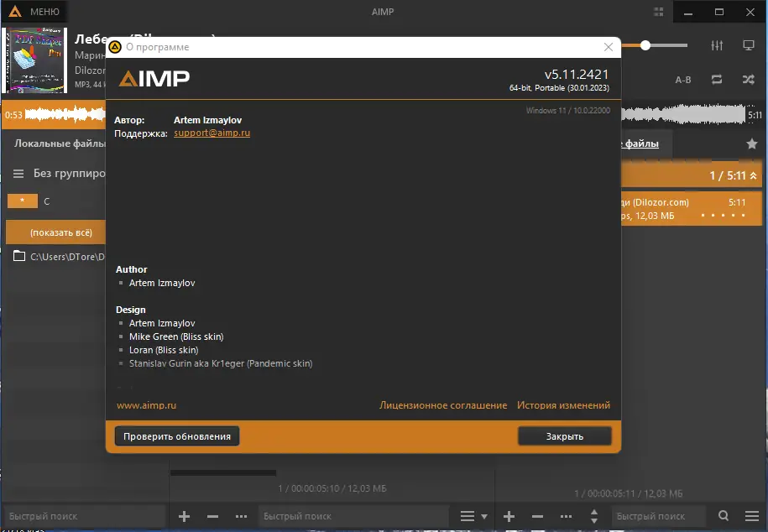This screenshot has width=768, height=532.
Task: Open middle panel more options ellipsis
Action: pyautogui.click(x=241, y=516)
